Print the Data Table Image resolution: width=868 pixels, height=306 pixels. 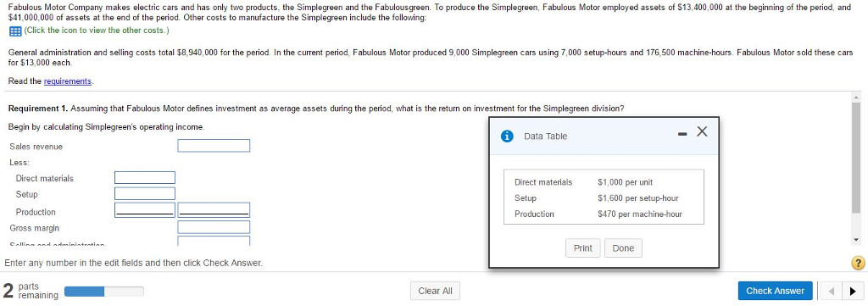pyautogui.click(x=583, y=248)
